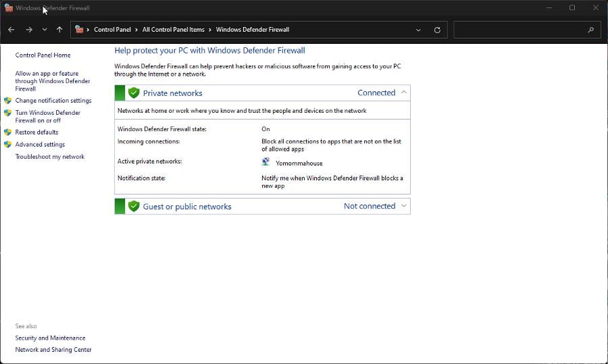Viewport: 608px width, 364px height.
Task: Click the green shield next to Guest or public networks
Action: [134, 206]
